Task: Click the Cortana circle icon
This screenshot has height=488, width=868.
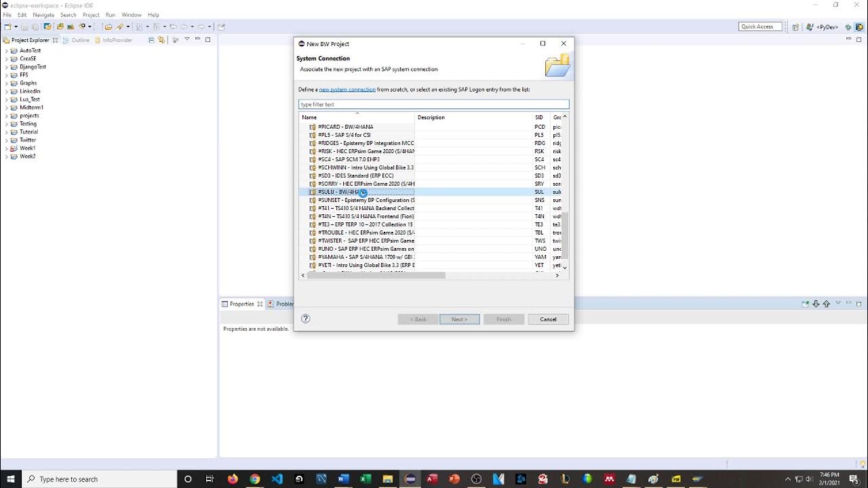Action: [188, 479]
